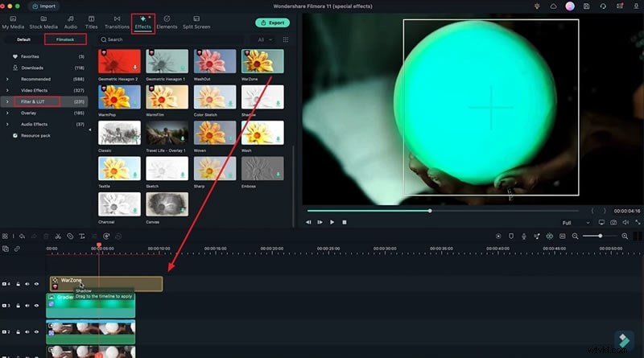Zoom in the timeline
The height and width of the screenshot is (358, 644).
[625, 236]
